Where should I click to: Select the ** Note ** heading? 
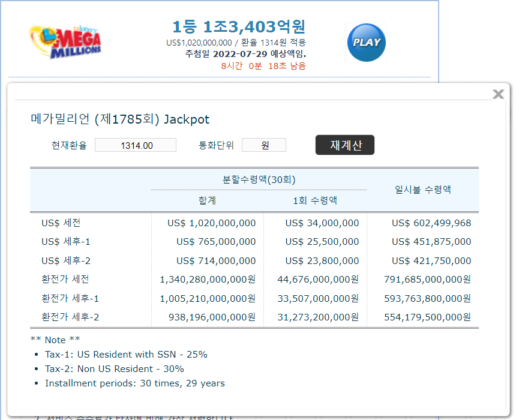coord(55,340)
